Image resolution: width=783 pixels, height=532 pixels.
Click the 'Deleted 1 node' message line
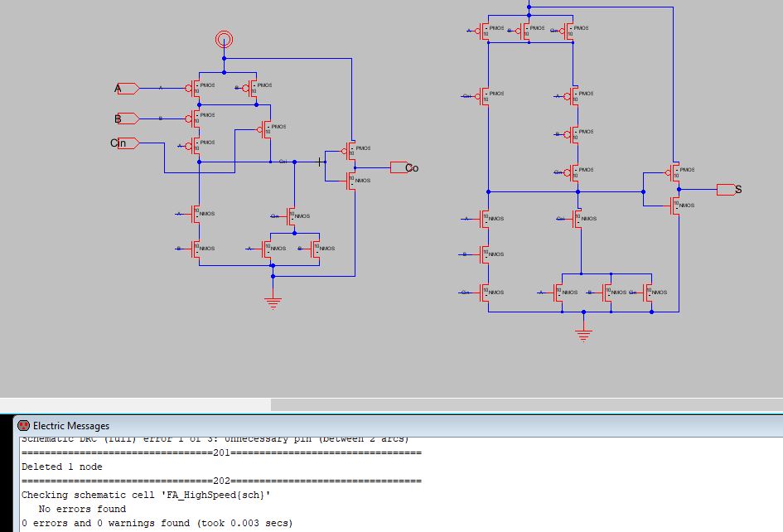(x=62, y=467)
